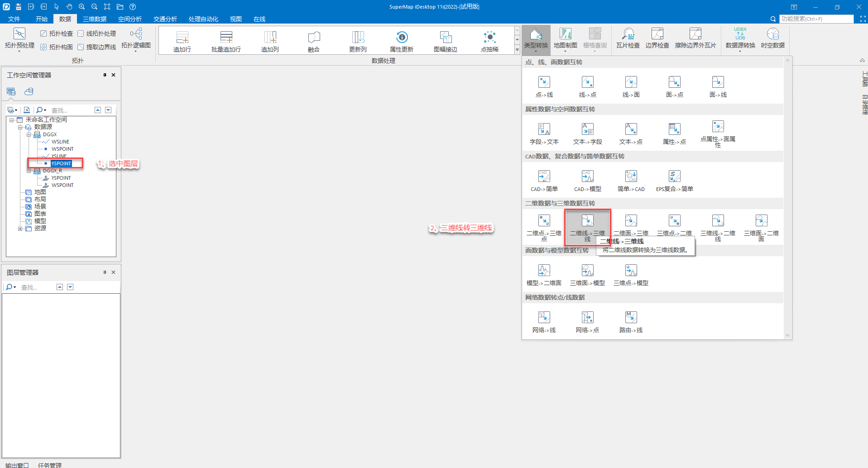Click the 提取边界线 button
Viewport: 868px width, 468px height.
[x=96, y=47]
